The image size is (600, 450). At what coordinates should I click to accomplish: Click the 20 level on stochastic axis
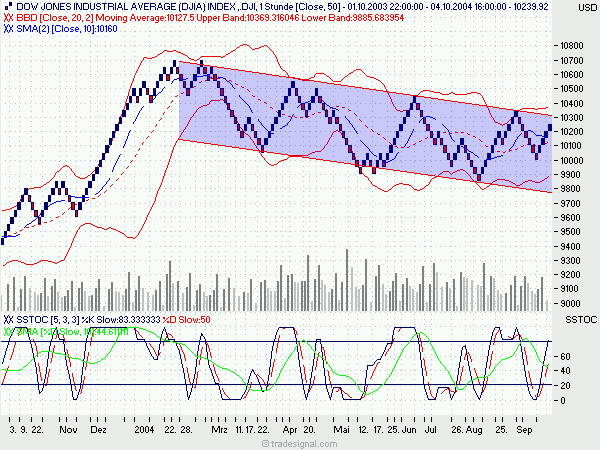[x=565, y=386]
